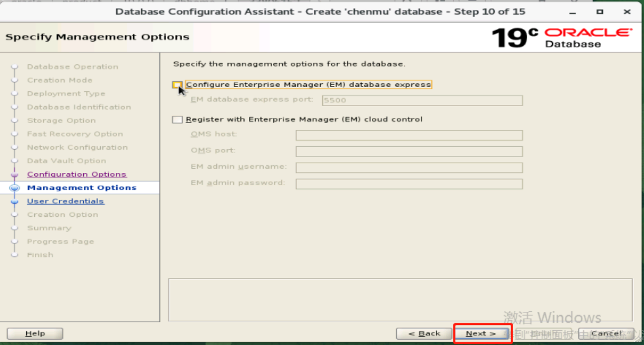Focus the OMS port input field

click(409, 152)
